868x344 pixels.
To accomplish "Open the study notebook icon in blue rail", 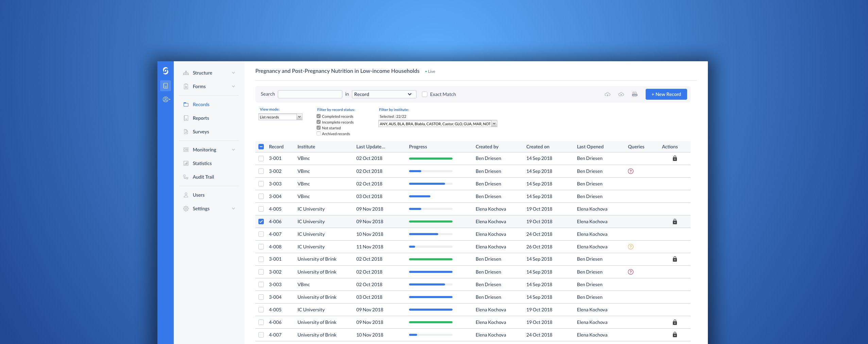I will click(166, 86).
